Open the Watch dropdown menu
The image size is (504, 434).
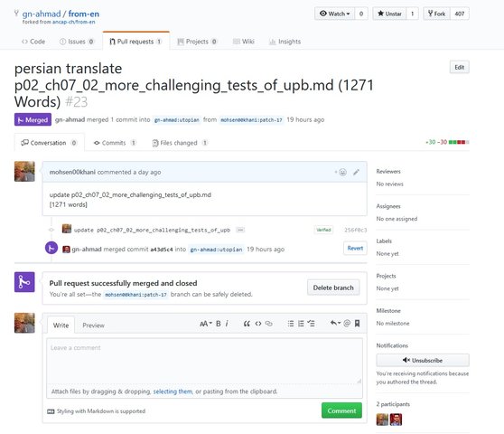(x=334, y=14)
